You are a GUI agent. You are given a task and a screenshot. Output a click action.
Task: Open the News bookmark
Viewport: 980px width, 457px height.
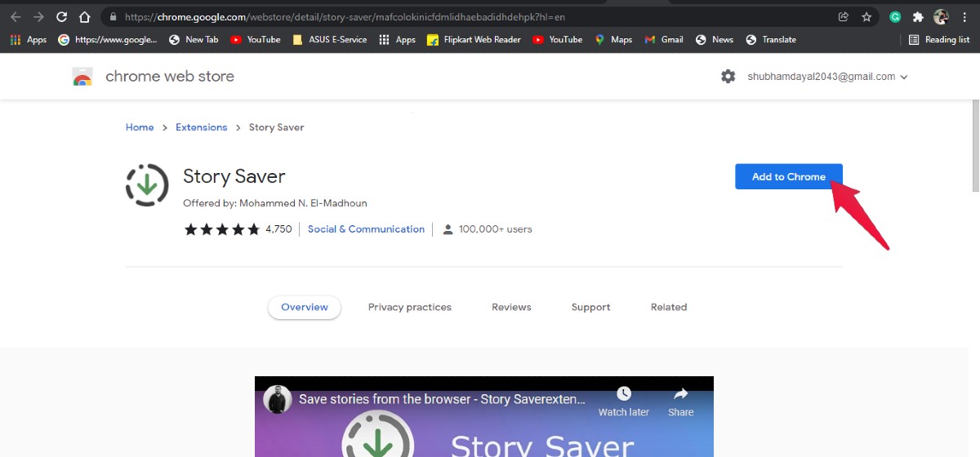pos(715,39)
